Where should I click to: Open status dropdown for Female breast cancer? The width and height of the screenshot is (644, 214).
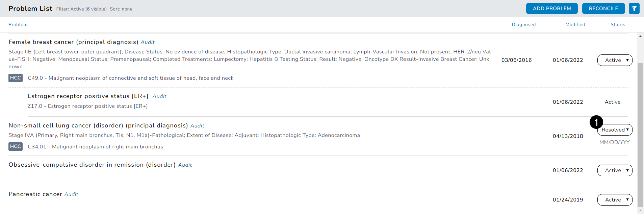(x=615, y=60)
